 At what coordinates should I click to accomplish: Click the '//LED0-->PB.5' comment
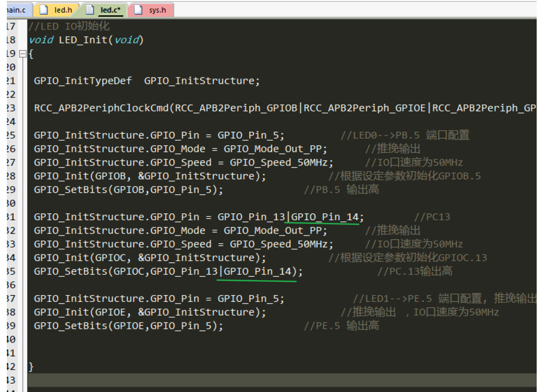pyautogui.click(x=380, y=135)
